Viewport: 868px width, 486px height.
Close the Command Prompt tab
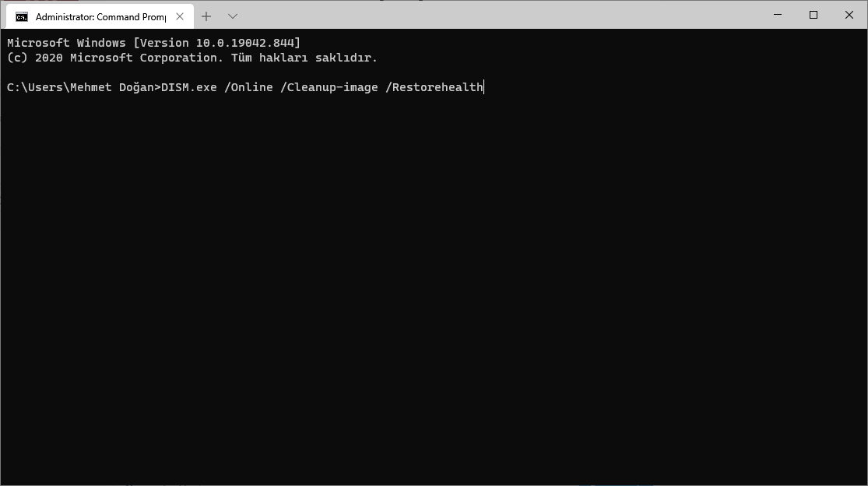coord(180,16)
